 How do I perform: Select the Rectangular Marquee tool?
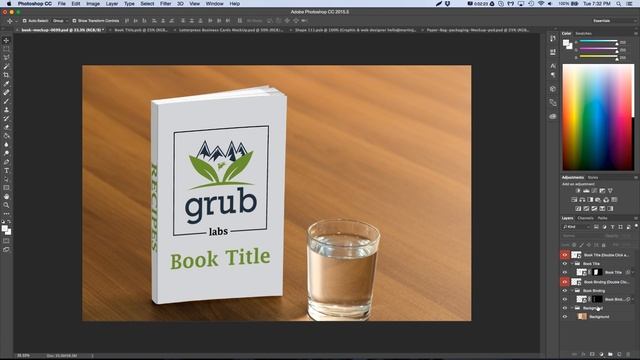6,49
